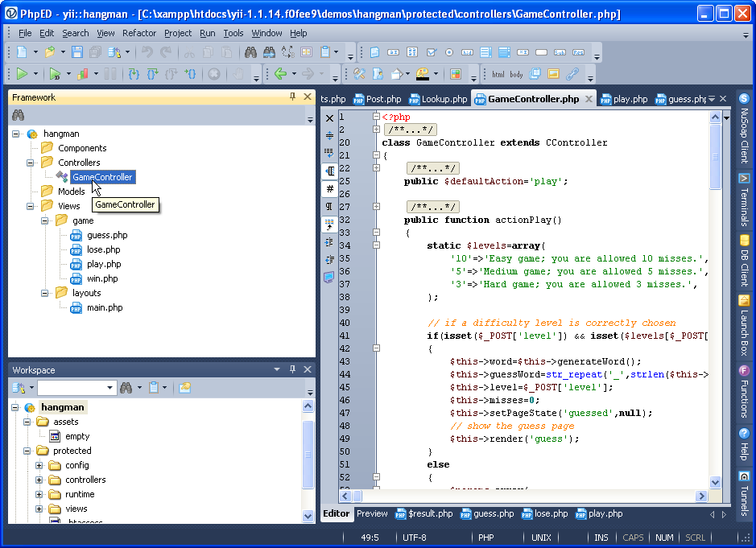Open the four-color grid toolbar icon

pyautogui.click(x=455, y=74)
